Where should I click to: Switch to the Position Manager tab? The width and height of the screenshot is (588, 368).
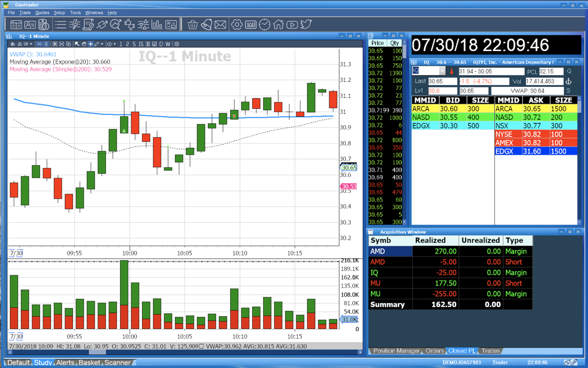(x=396, y=351)
